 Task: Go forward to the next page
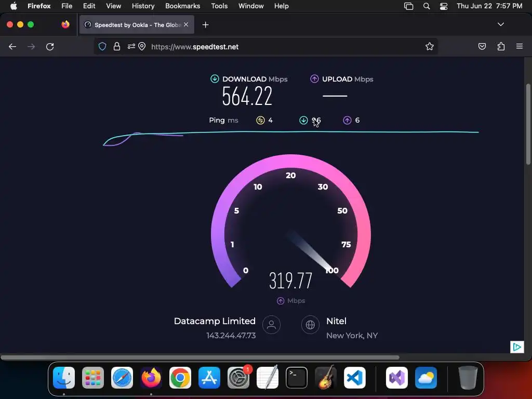[x=31, y=47]
